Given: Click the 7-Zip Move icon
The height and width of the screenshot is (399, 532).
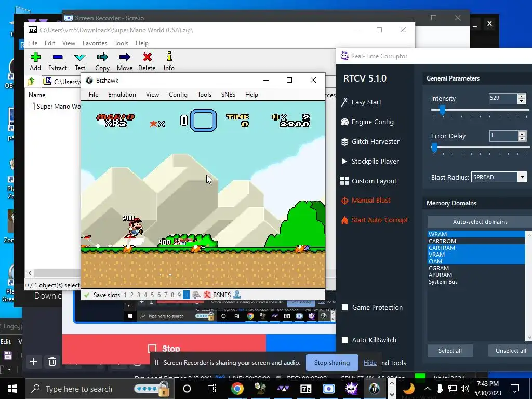Looking at the screenshot, I should (125, 57).
